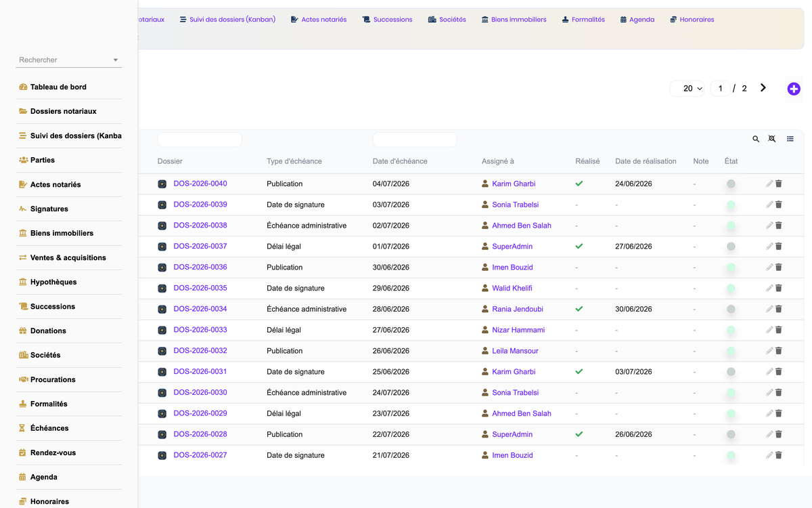Open Hypothèques sidebar icon

[x=23, y=282]
